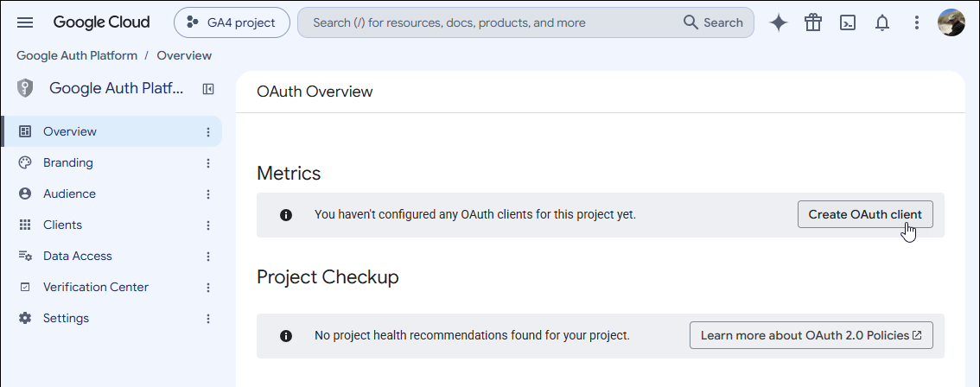Image resolution: width=980 pixels, height=387 pixels.
Task: Open the Verification Center sidebar page
Action: click(111, 287)
